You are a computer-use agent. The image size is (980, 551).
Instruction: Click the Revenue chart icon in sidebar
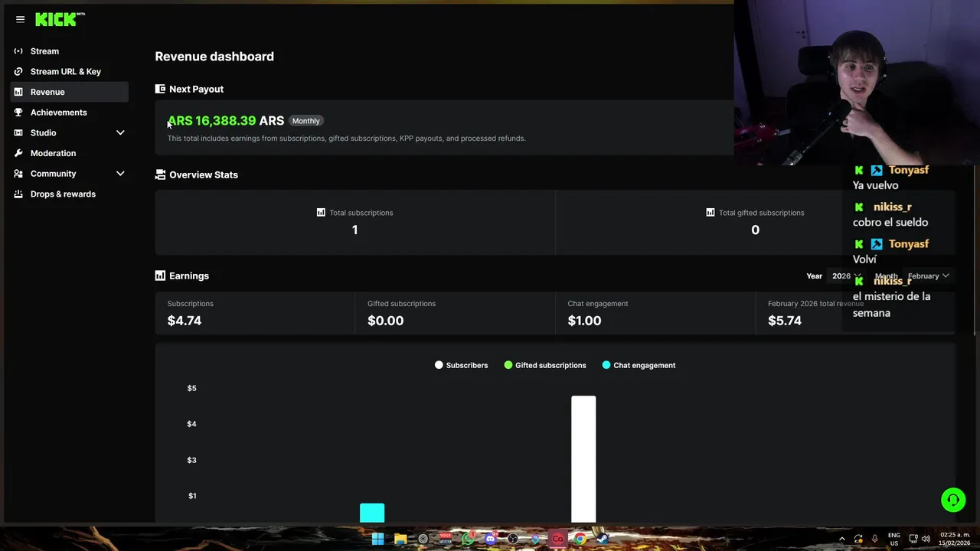(x=18, y=92)
